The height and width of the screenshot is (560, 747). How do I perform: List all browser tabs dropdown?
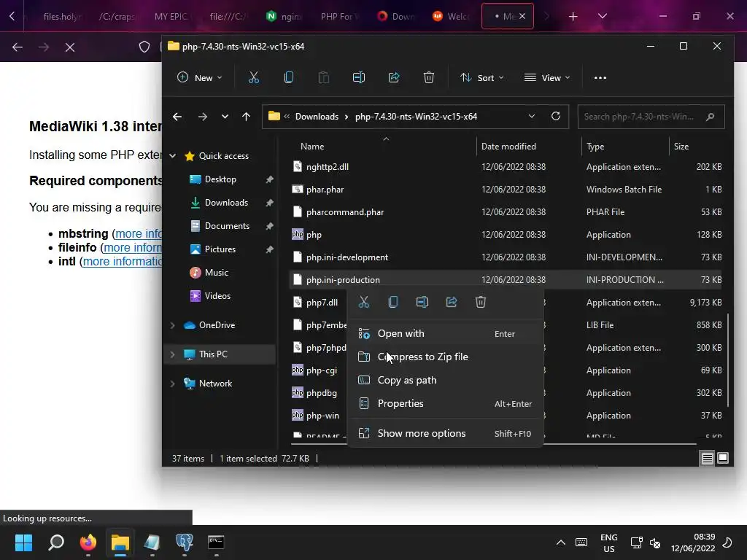602,16
